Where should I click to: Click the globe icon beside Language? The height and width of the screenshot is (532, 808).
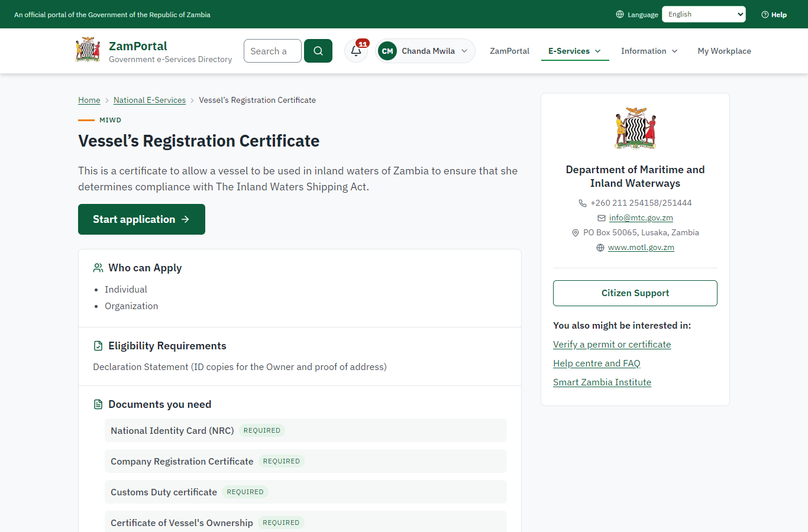pos(620,14)
